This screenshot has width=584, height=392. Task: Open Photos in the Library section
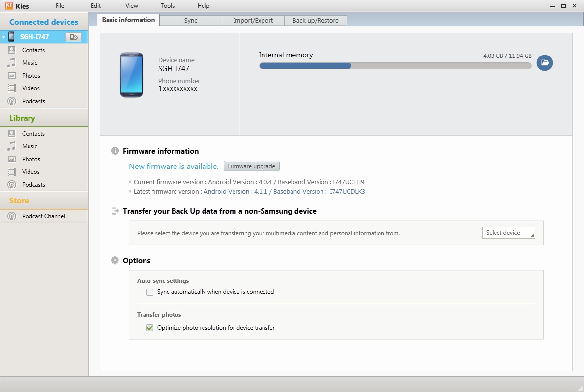click(31, 159)
